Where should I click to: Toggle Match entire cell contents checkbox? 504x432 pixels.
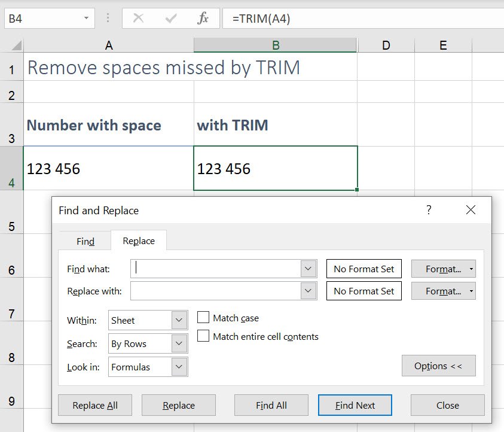point(203,336)
